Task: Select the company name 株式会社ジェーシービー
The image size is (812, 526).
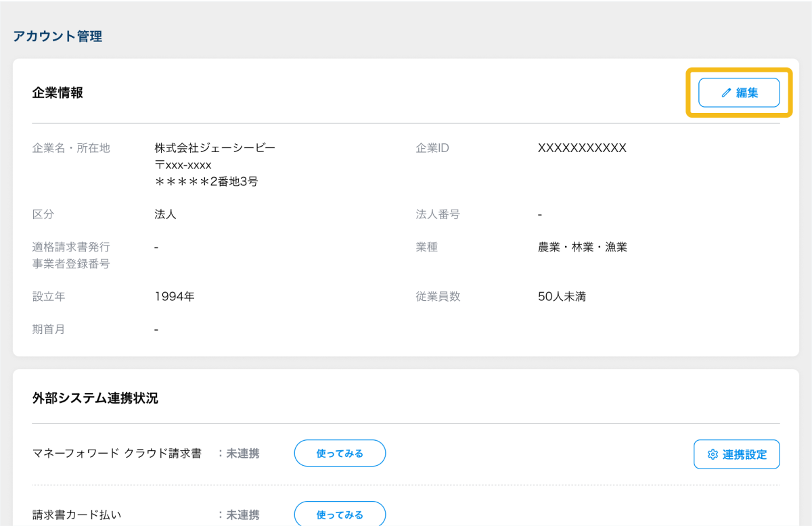Action: pos(215,148)
